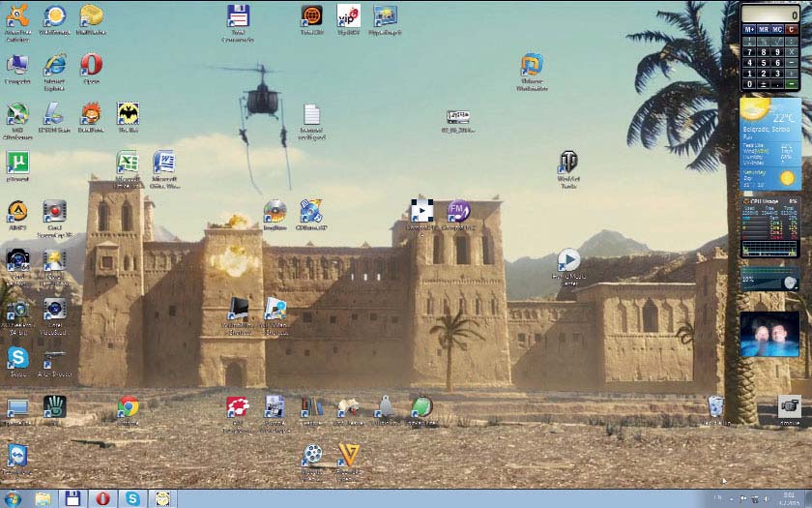Click the green equals key on calculator
This screenshot has height=508, width=812.
tap(791, 84)
